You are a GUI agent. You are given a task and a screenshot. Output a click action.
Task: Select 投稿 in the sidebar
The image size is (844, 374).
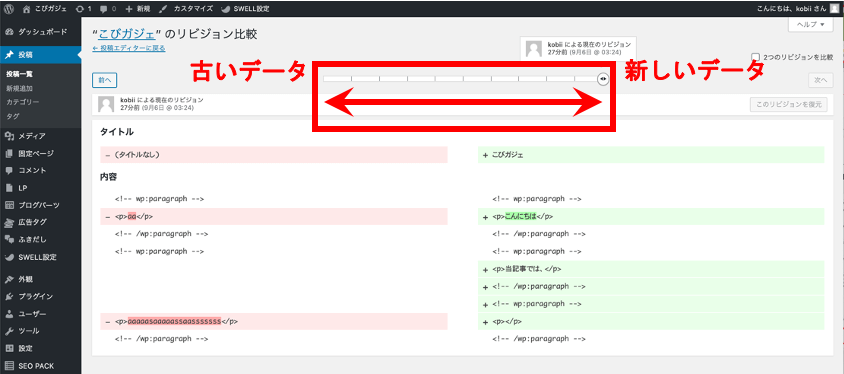[x=41, y=55]
